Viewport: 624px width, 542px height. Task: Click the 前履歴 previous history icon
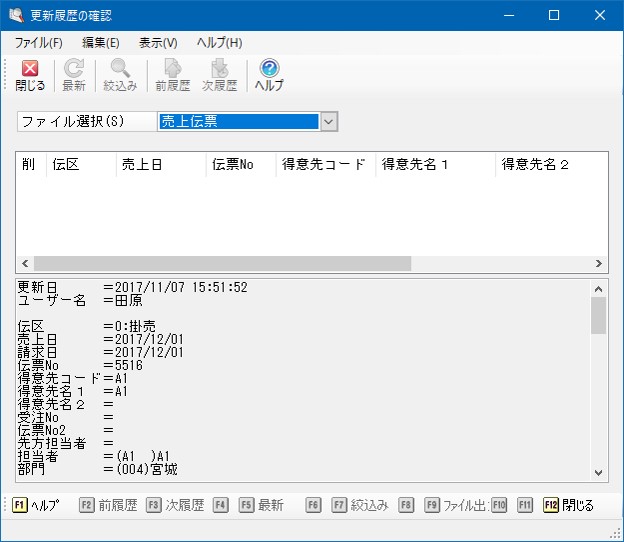point(172,70)
